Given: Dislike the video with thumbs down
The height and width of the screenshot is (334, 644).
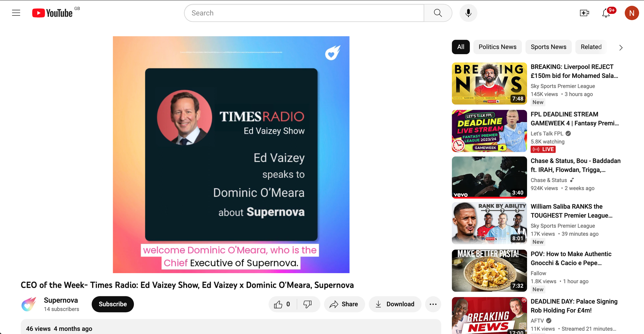Looking at the screenshot, I should click(x=308, y=304).
